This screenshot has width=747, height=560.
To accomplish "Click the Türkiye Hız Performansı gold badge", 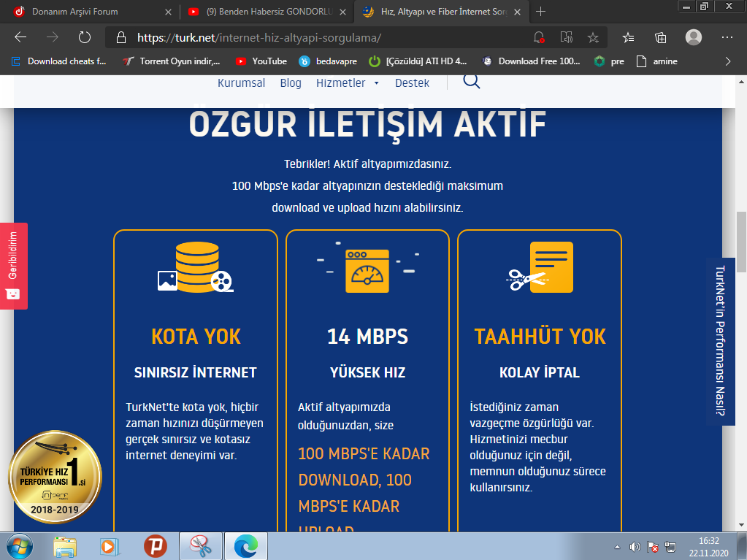I will click(x=55, y=477).
